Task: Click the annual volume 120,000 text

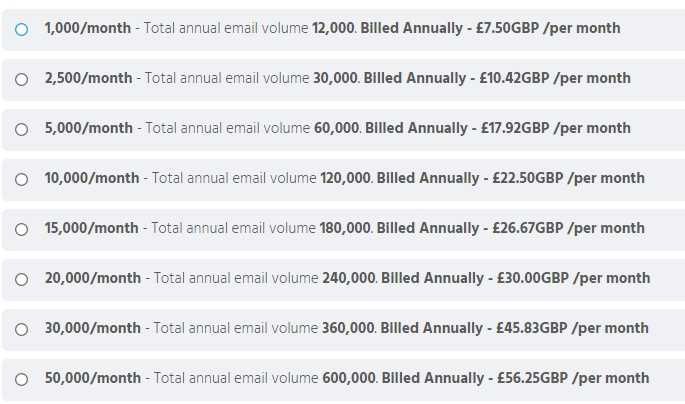Action: [346, 178]
